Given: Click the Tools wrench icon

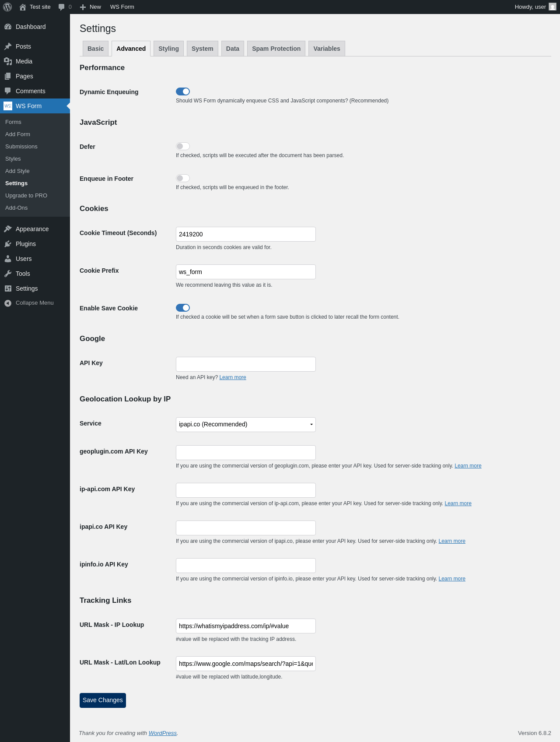Looking at the screenshot, I should [8, 274].
